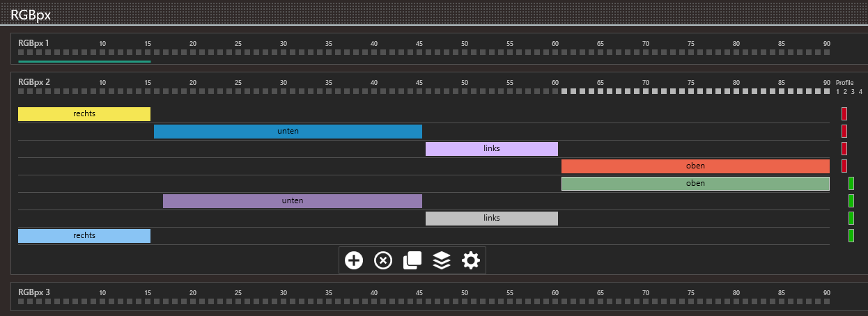The image size is (868, 316).
Task: Select the green oben segment
Action: coord(695,184)
